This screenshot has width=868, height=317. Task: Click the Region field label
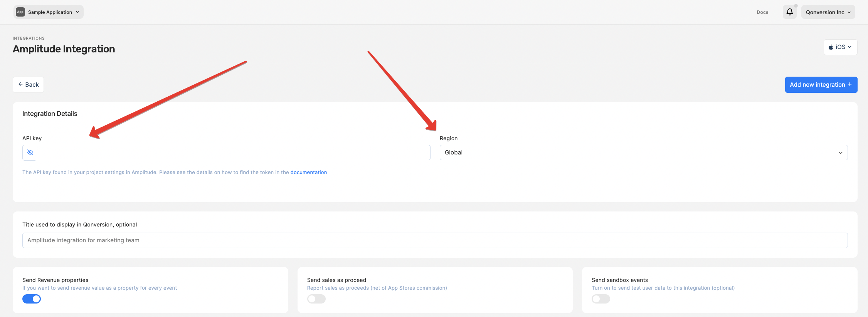449,138
